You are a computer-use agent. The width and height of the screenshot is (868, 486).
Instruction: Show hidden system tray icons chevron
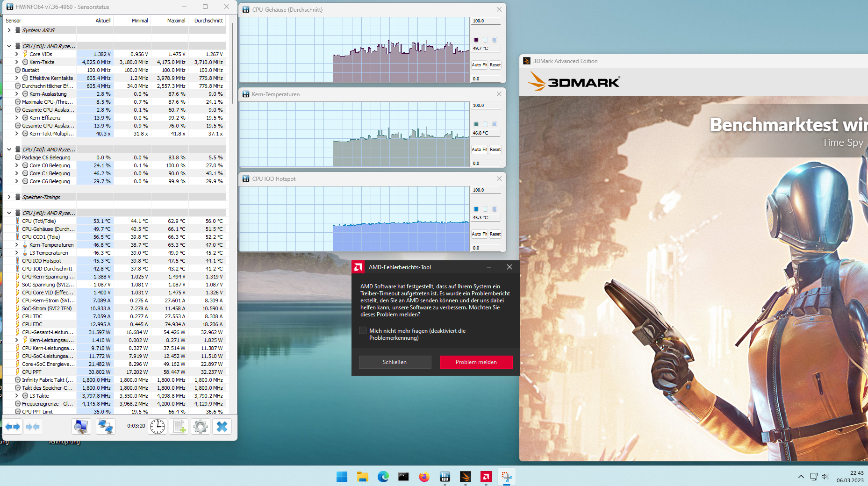[801, 477]
